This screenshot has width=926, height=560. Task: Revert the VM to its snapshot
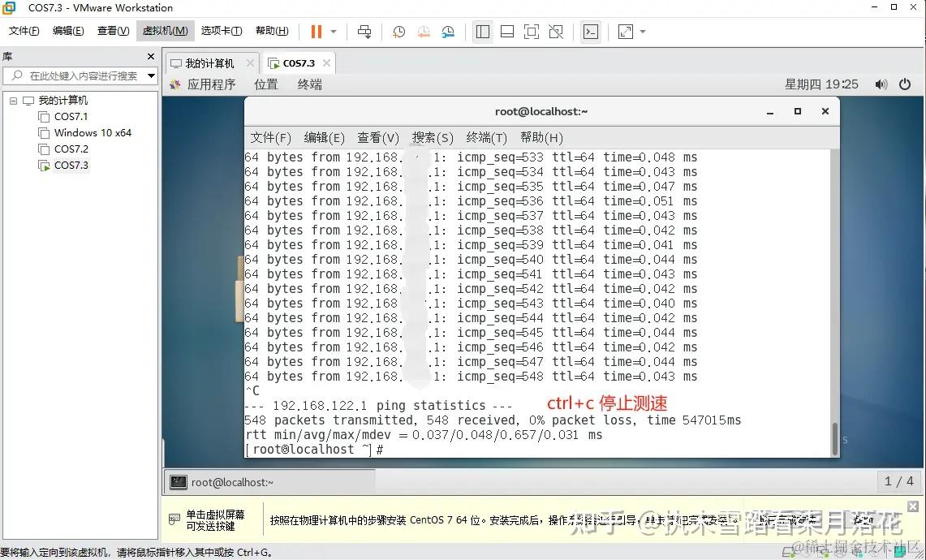coord(423,32)
